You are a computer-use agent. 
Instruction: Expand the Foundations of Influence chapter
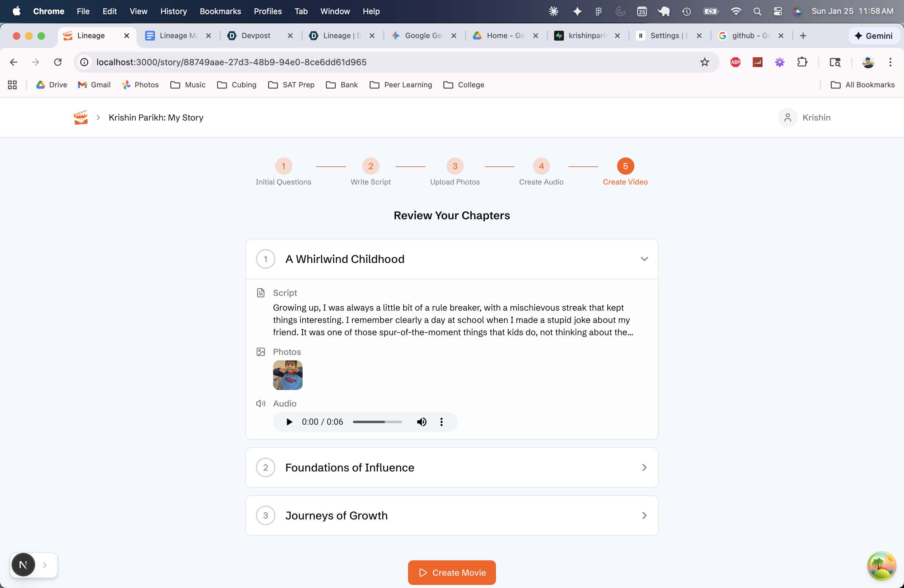[644, 467]
